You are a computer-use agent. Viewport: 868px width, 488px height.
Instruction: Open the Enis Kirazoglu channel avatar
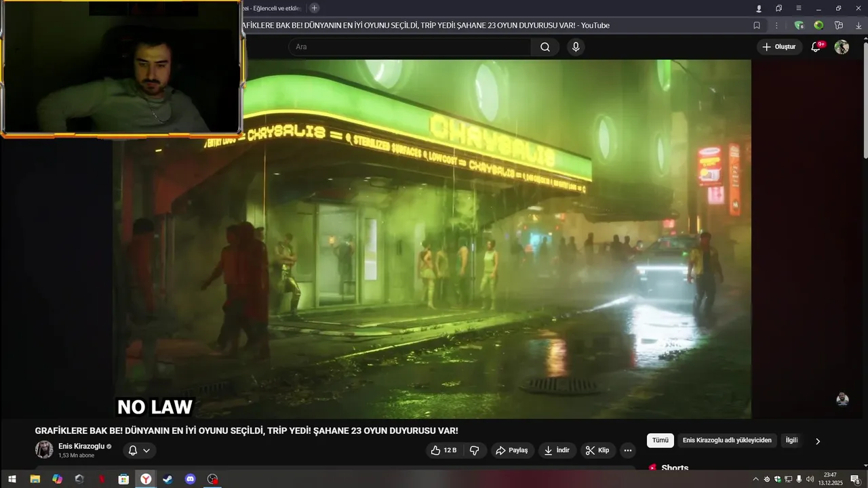pyautogui.click(x=44, y=450)
